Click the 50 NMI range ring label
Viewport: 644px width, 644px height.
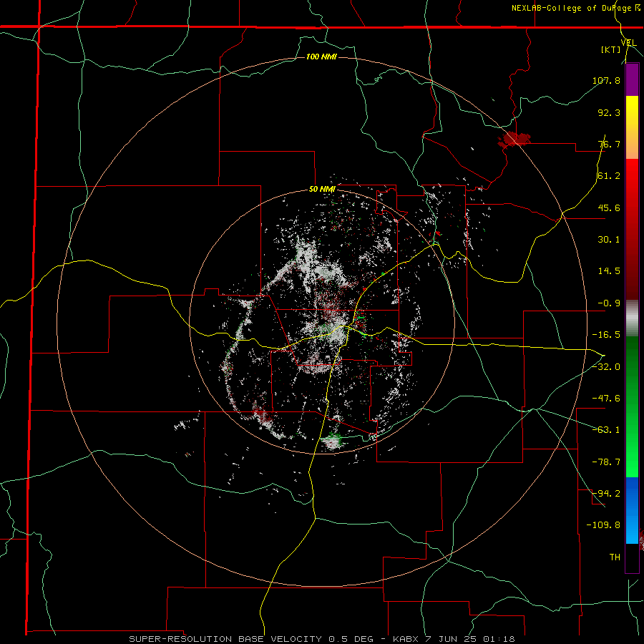pos(322,190)
